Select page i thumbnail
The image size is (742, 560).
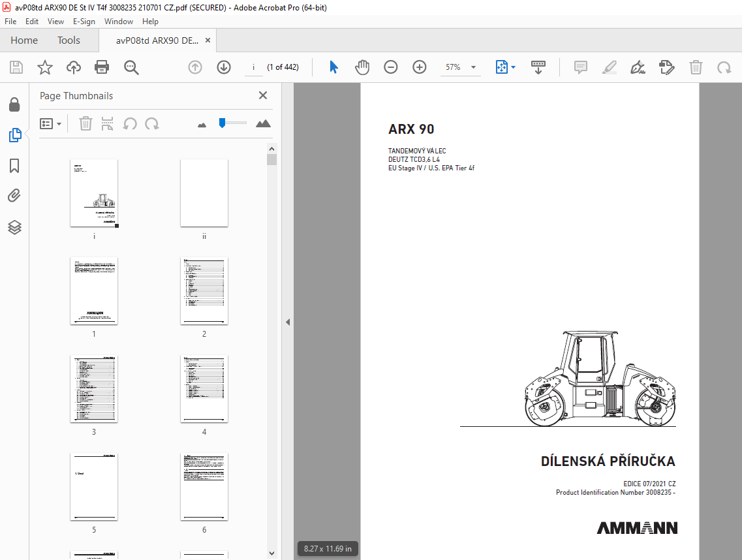94,193
